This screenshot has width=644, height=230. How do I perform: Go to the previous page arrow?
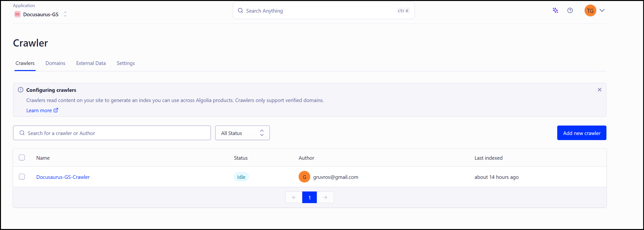pos(294,197)
